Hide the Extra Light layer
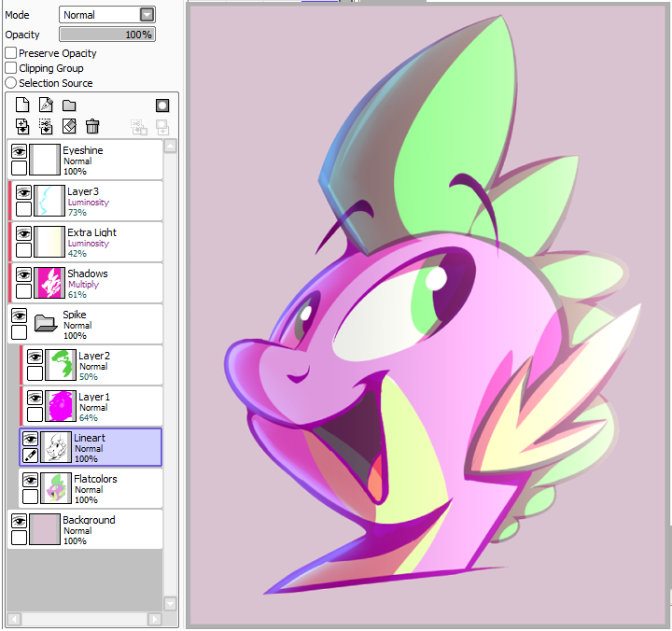Viewport: 672px width, 631px height. click(23, 233)
